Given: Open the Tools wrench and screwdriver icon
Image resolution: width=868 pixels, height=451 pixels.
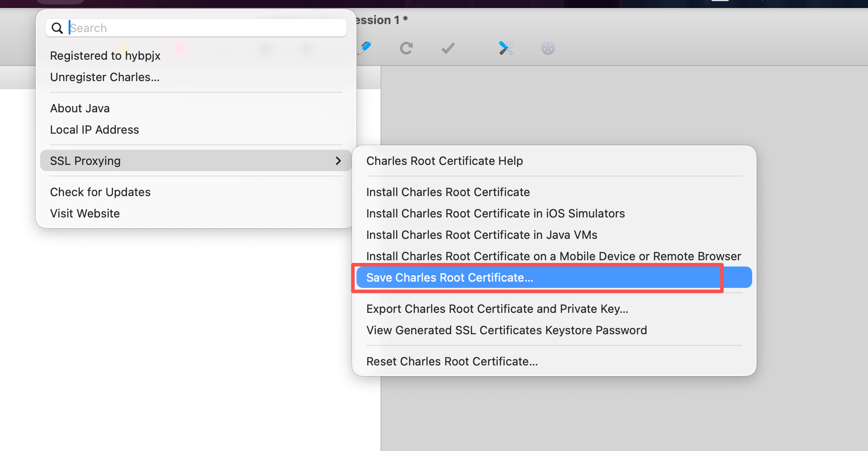Looking at the screenshot, I should click(x=506, y=48).
